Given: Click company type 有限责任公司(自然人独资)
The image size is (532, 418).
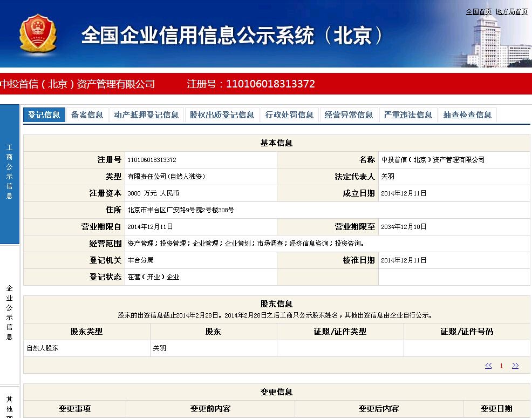Looking at the screenshot, I should [x=166, y=176].
